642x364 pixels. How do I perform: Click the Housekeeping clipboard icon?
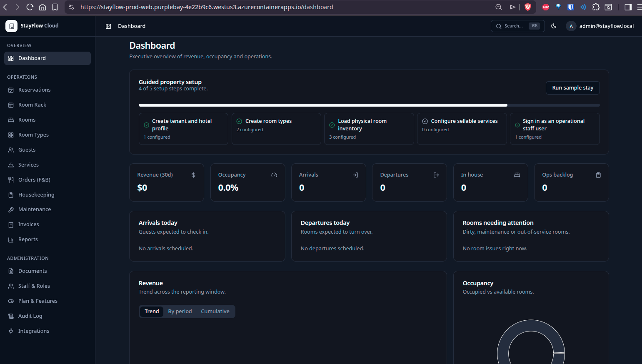[11, 195]
